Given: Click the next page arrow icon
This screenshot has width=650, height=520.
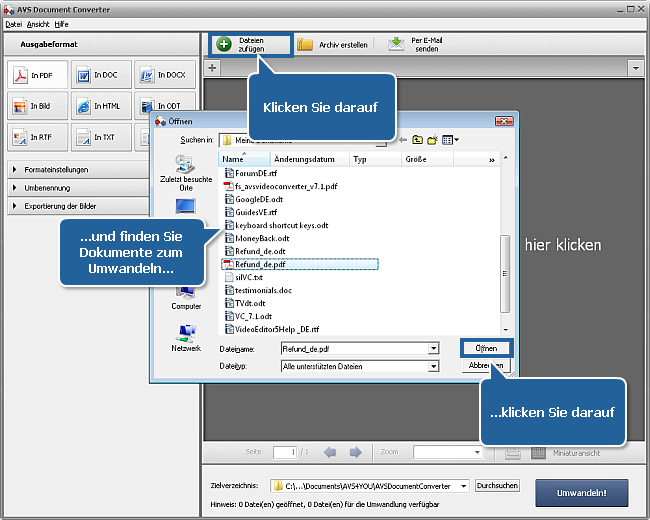Looking at the screenshot, I should point(355,452).
